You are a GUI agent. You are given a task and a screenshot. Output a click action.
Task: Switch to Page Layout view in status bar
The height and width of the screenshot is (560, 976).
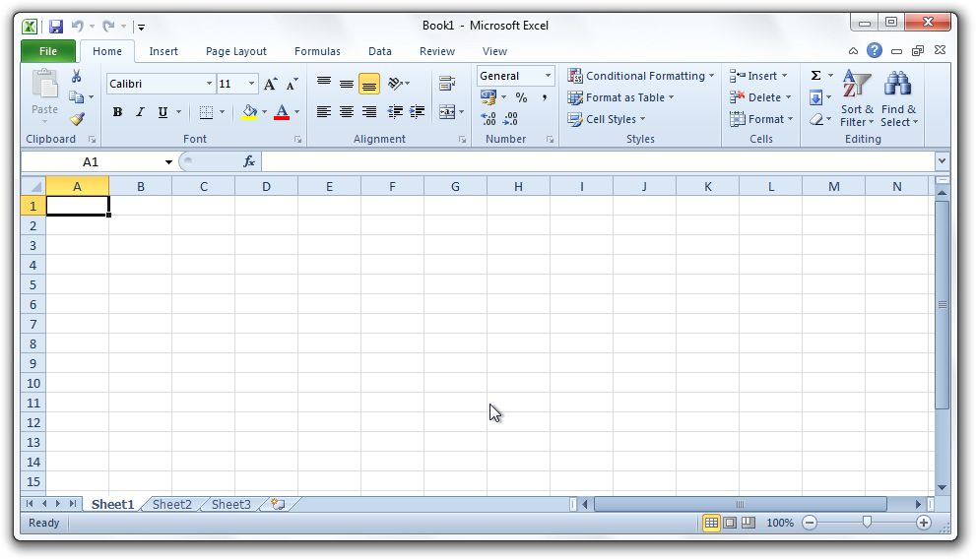coord(730,523)
